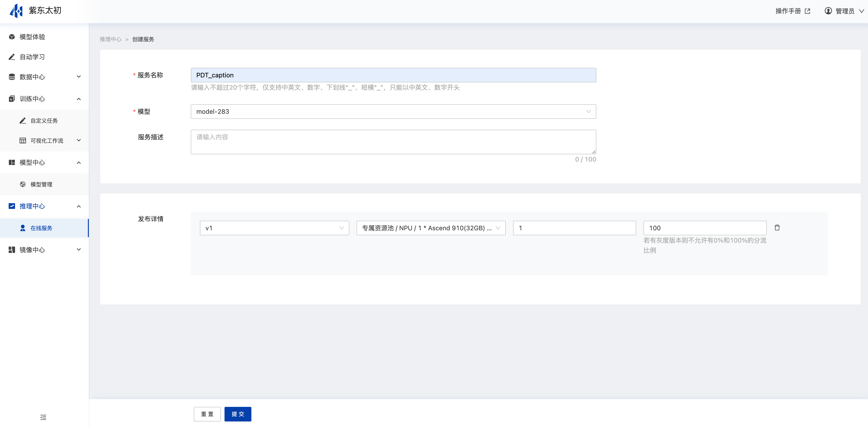868x426 pixels.
Task: Click the 紫东太初 logo icon
Action: point(16,11)
